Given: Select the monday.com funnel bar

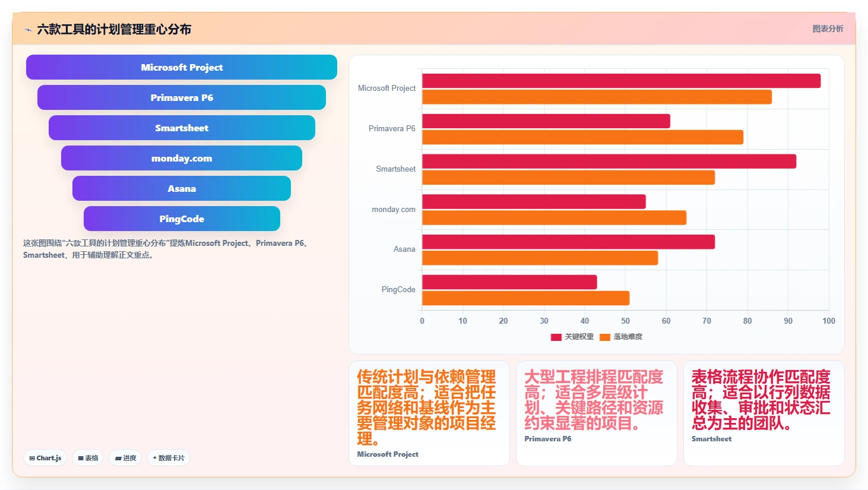Looking at the screenshot, I should 182,158.
